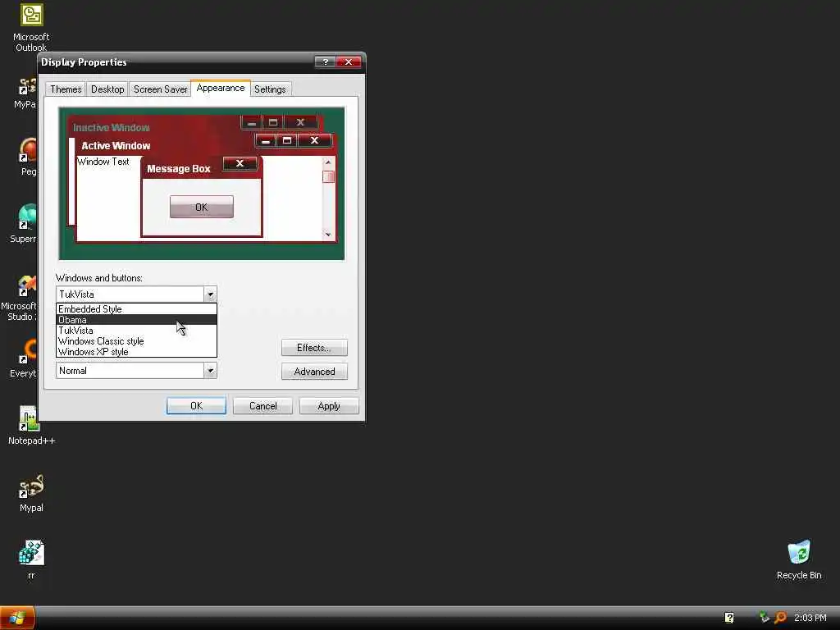This screenshot has height=630, width=840.
Task: Go to the Settings tab
Action: [x=270, y=89]
